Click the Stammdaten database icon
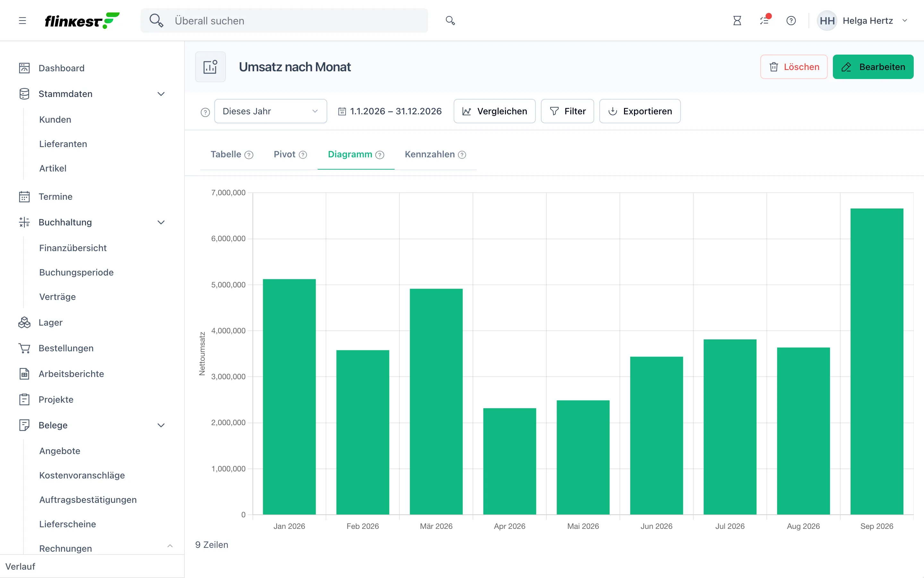 [24, 94]
